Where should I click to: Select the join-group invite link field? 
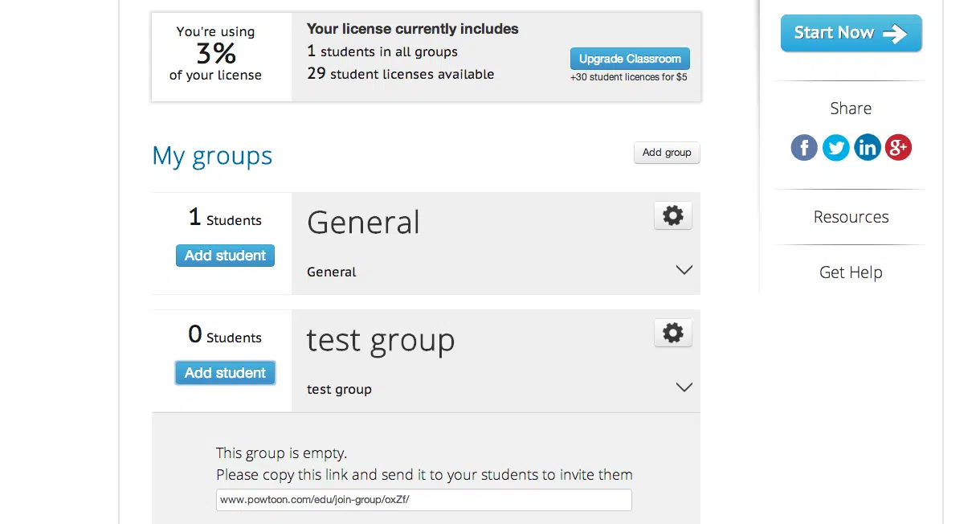click(x=424, y=500)
